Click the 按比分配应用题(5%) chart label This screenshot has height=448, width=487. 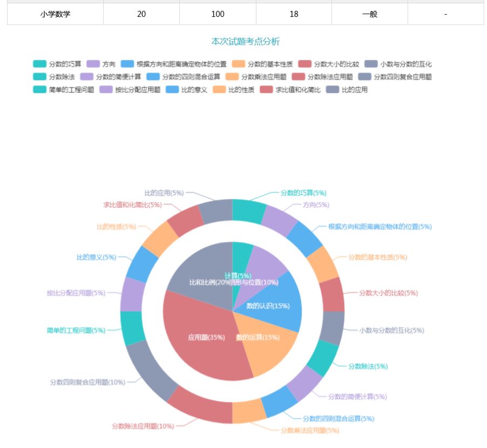pyautogui.click(x=76, y=293)
